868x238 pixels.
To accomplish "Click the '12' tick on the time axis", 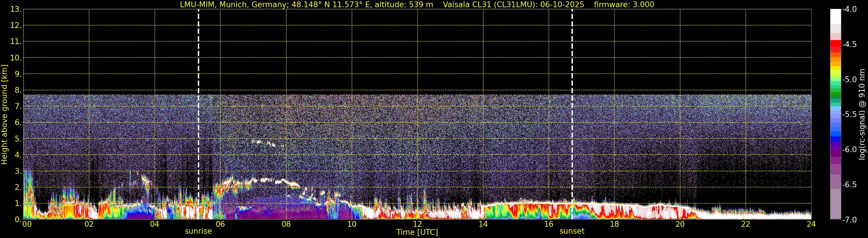I will coord(417,224).
